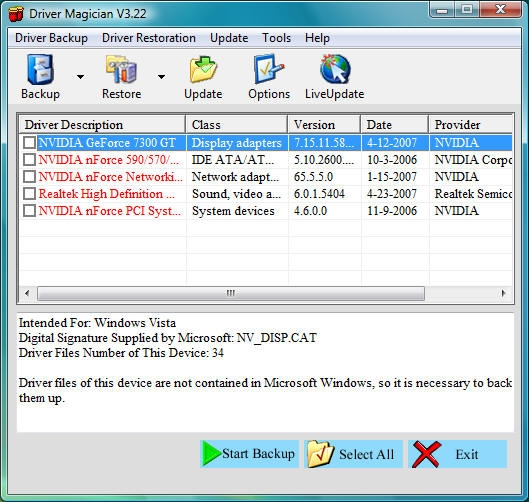Viewport: 529px width, 502px height.
Task: Open the Help menu
Action: (x=317, y=38)
